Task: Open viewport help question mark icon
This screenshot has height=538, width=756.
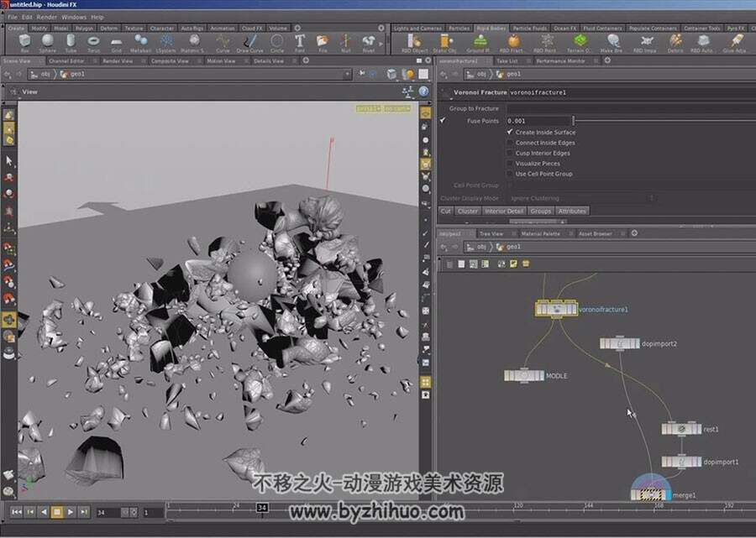Action: pyautogui.click(x=423, y=91)
